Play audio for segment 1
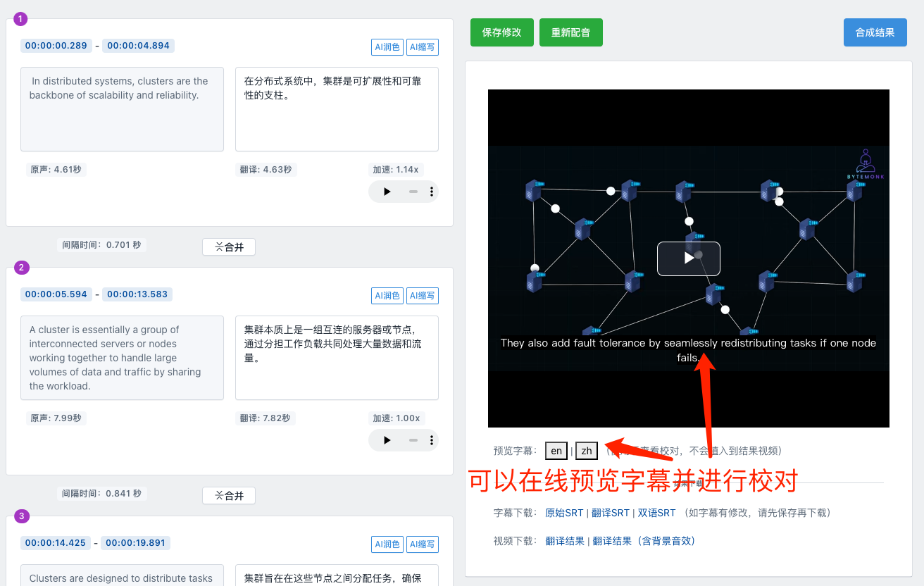Screen dimensions: 924x586 pyautogui.click(x=387, y=192)
